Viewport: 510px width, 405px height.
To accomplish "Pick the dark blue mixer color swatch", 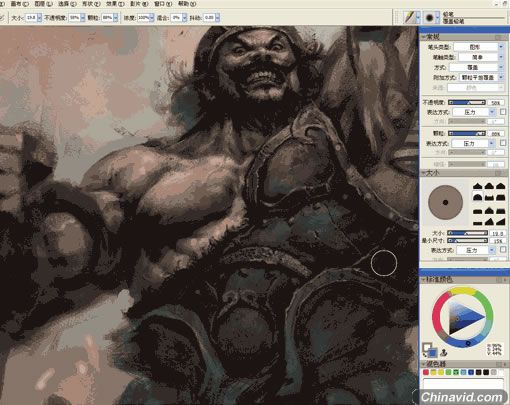I will coord(471,372).
